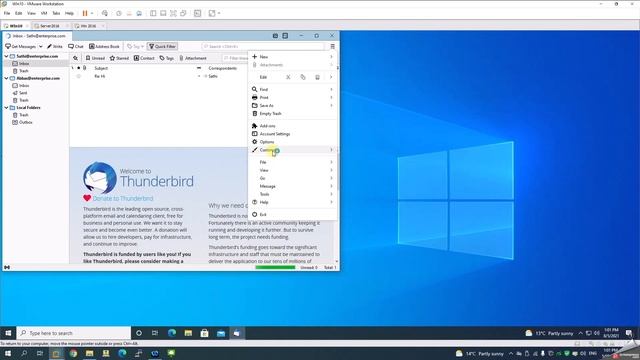Click the Copy icon in Edit row
Screen dimensions: 640x360
click(x=303, y=77)
